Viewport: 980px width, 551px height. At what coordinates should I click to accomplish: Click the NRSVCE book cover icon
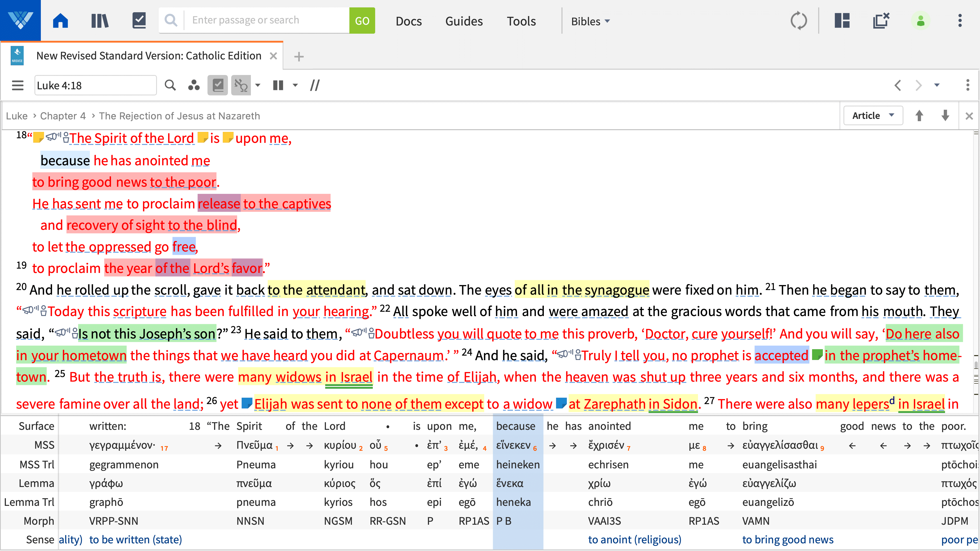point(17,56)
